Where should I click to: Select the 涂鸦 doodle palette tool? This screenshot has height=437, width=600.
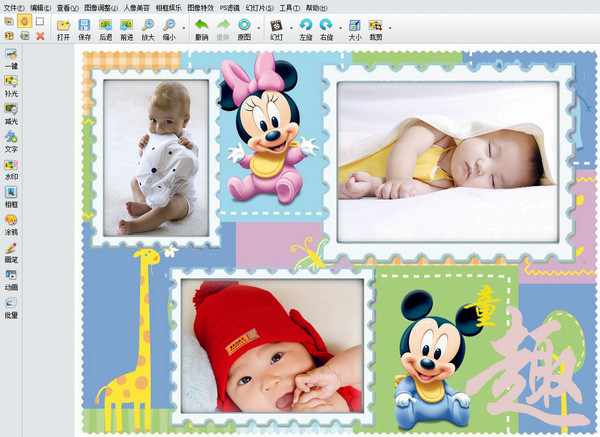point(11,225)
